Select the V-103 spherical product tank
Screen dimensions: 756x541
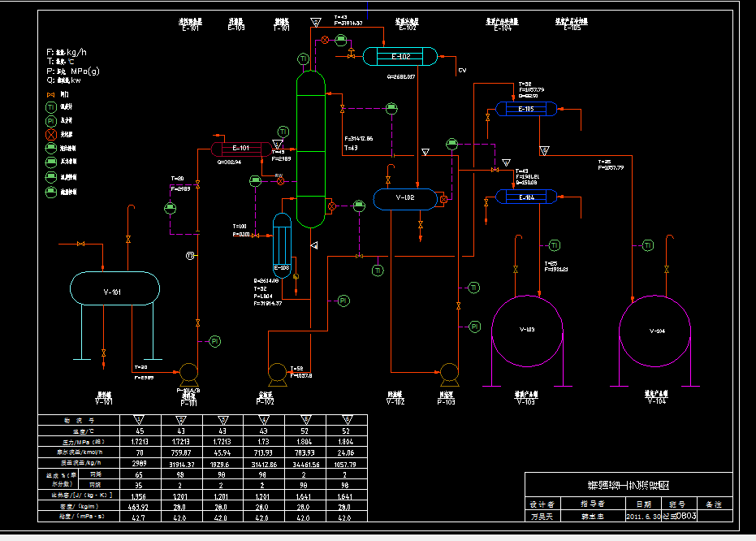pos(527,331)
